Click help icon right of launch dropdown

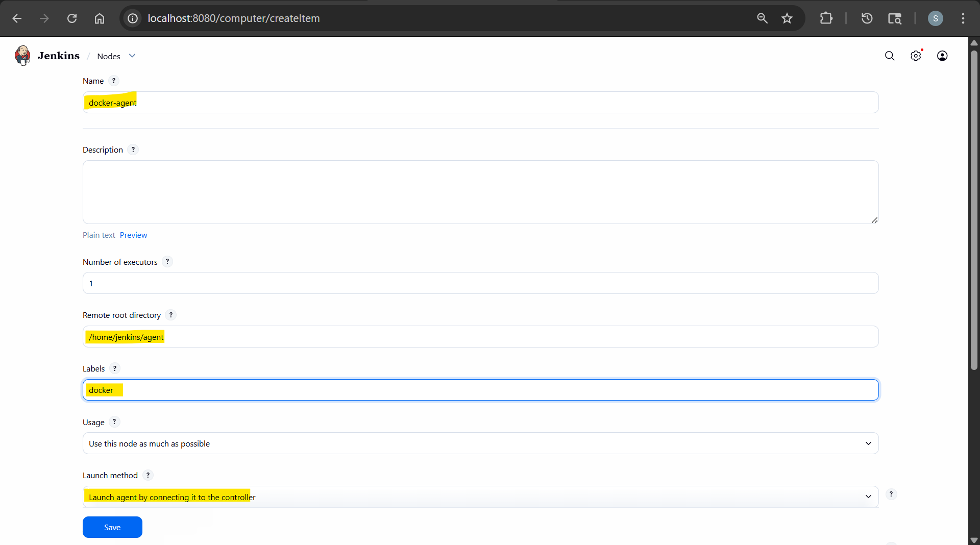891,494
